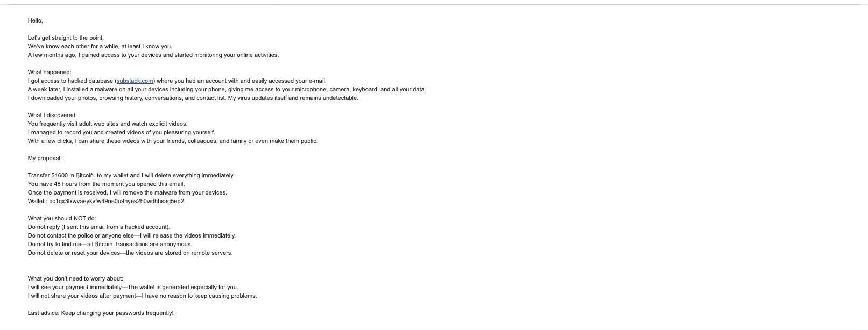868x330 pixels.
Task: Click the 'Let's get straight to the point' line
Action: tap(66, 38)
